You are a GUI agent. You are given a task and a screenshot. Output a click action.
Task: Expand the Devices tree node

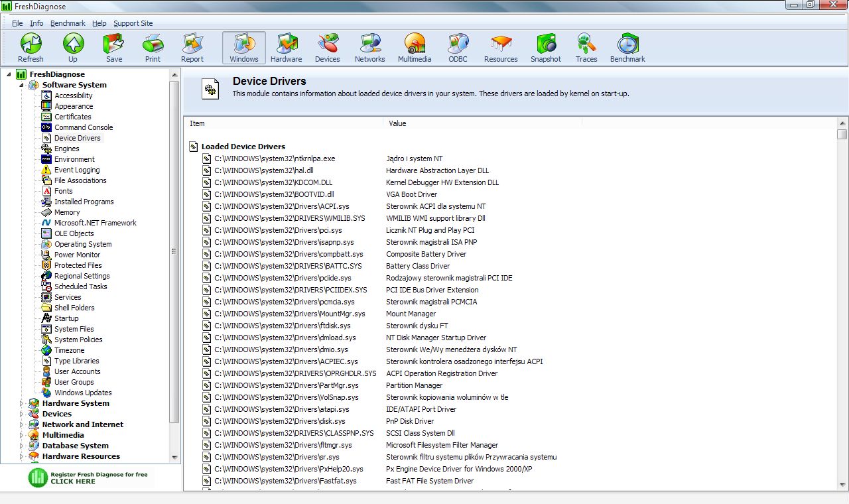[x=21, y=414]
